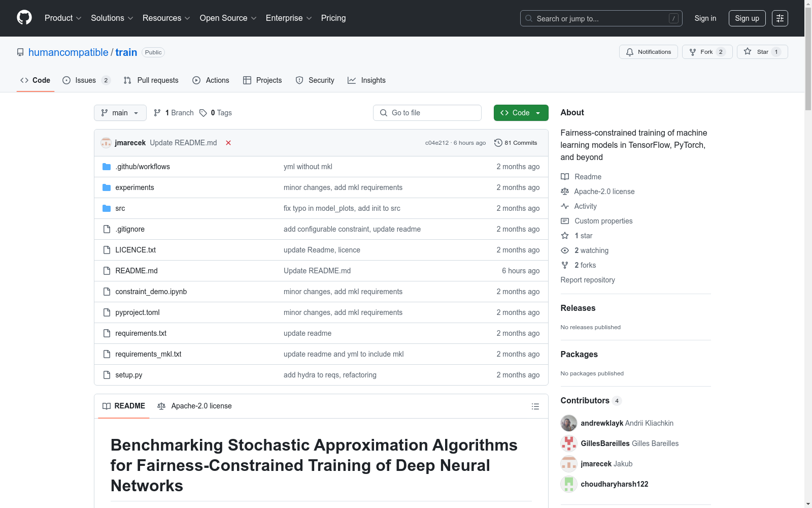The height and width of the screenshot is (508, 812).
Task: Click the src folder icon
Action: (x=107, y=208)
